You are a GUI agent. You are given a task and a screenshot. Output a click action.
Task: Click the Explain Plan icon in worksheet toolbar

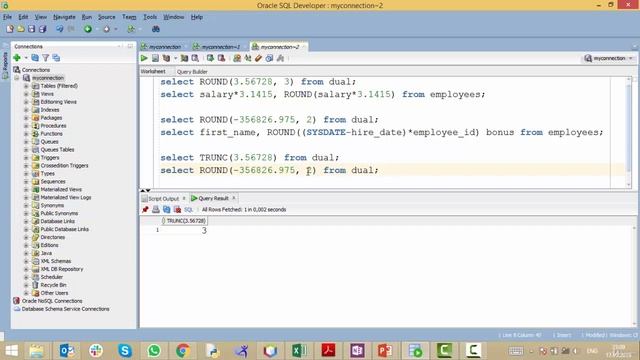166,58
